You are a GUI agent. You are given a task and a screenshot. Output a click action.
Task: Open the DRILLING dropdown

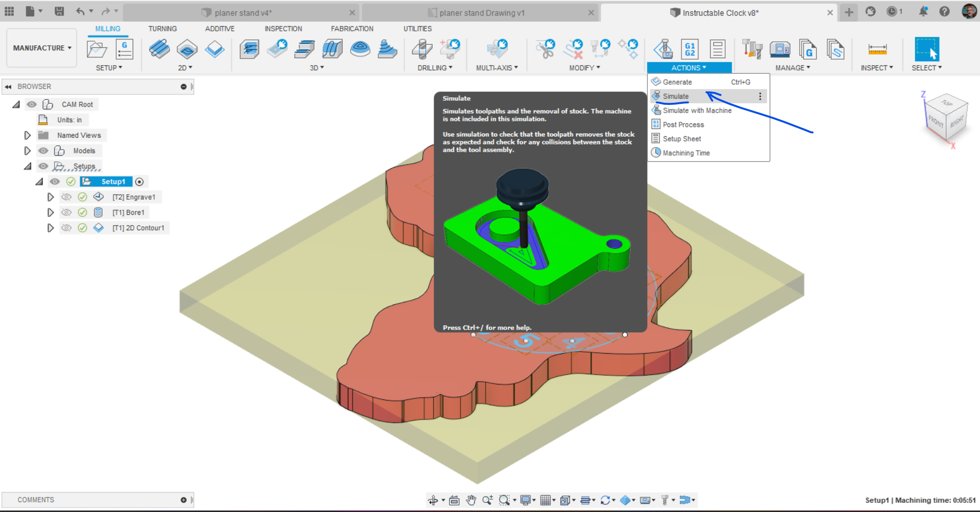(x=435, y=68)
